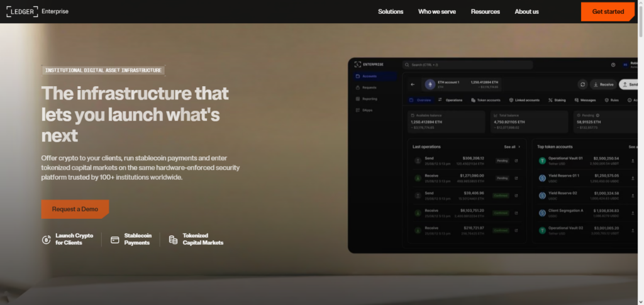Switch to the Linked accounts tab
The image size is (644, 305).
point(525,100)
